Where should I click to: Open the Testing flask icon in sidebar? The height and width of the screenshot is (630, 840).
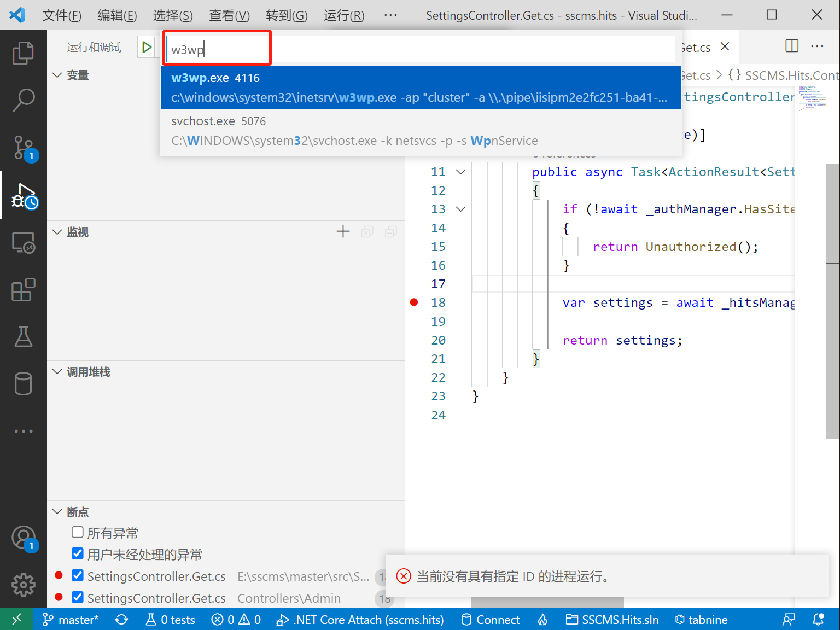(x=23, y=337)
